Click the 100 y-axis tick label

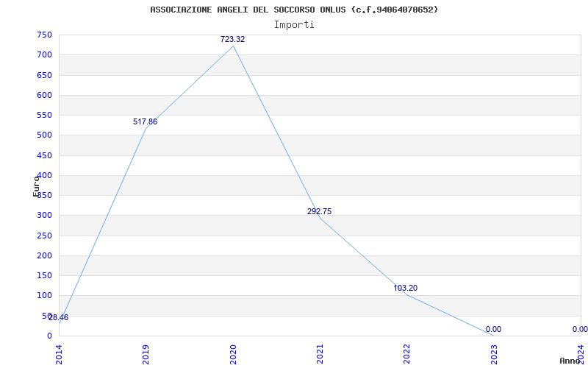coord(44,296)
